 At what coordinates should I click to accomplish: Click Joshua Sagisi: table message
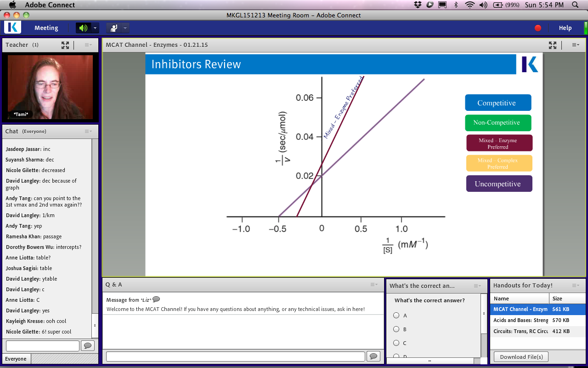coord(29,268)
